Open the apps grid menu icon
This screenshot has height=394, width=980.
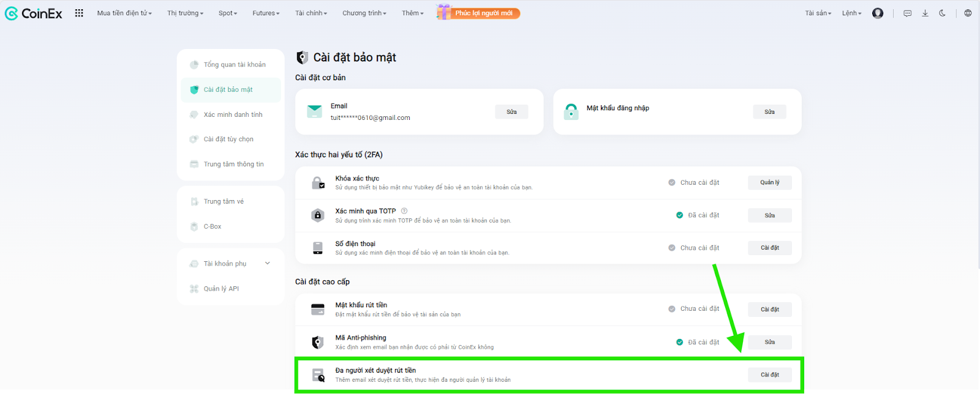pos(79,13)
